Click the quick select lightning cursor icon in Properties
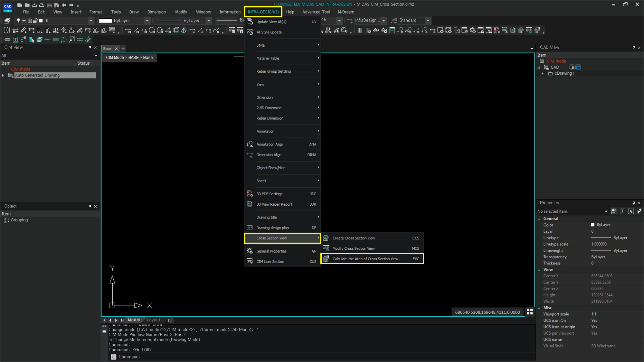Viewport: 644px width, 362px height. pos(639,211)
